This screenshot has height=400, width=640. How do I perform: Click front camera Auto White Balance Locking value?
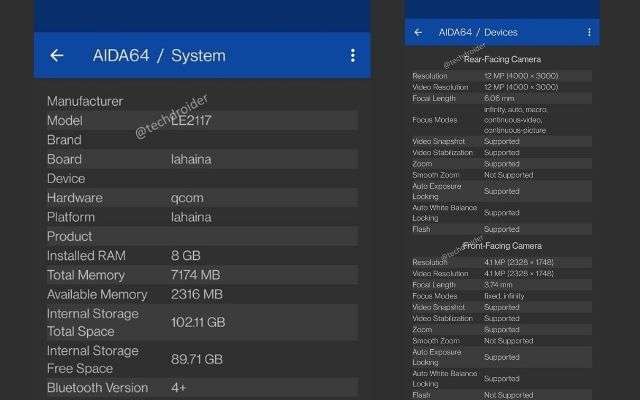click(x=502, y=378)
